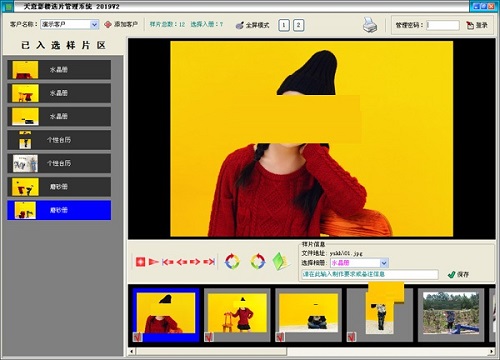Click the 登录 login button
This screenshot has height=360, width=500.
point(477,25)
